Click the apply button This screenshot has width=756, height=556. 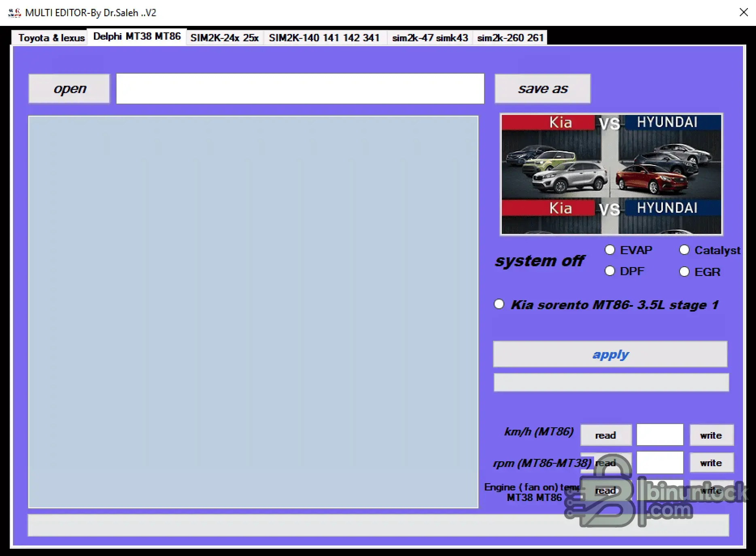coord(610,354)
